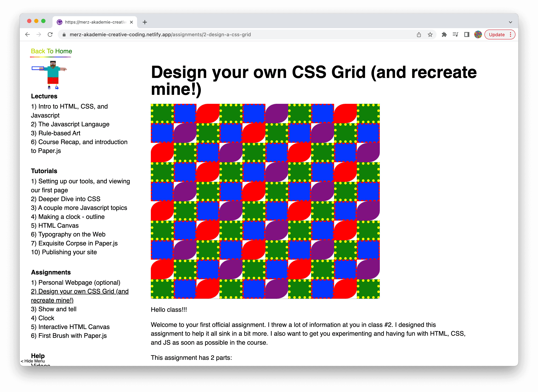Open the share icon in address bar
The image size is (538, 392).
[419, 35]
